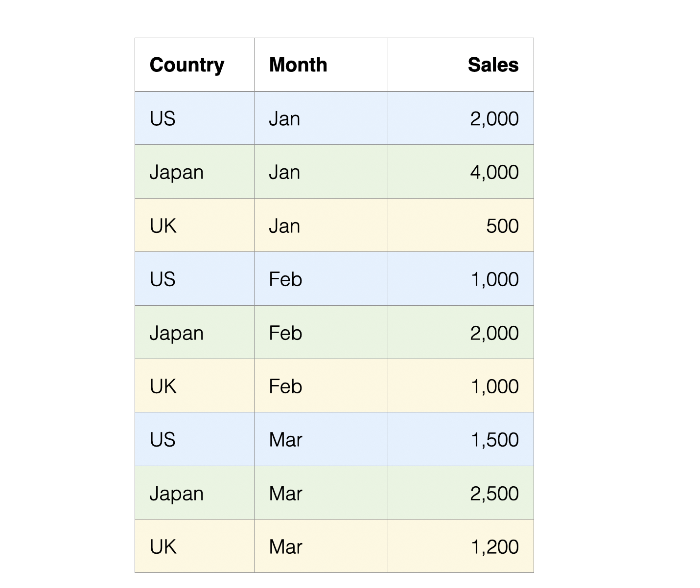Click the Japan cell in the Mar row

coord(194,493)
